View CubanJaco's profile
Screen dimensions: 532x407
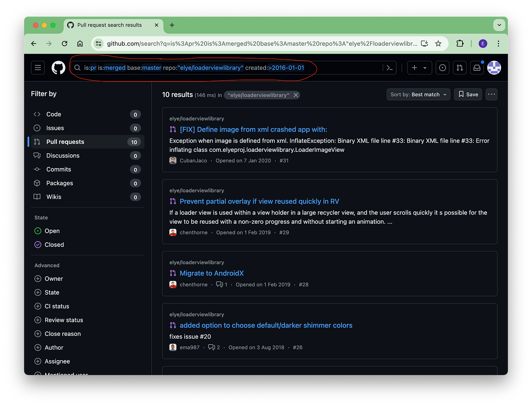[193, 161]
